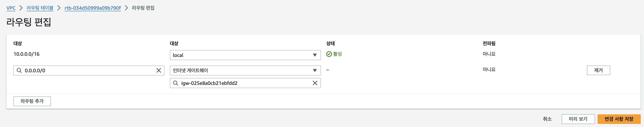
Task: Go to VPC breadcrumb link
Action: pyautogui.click(x=11, y=8)
